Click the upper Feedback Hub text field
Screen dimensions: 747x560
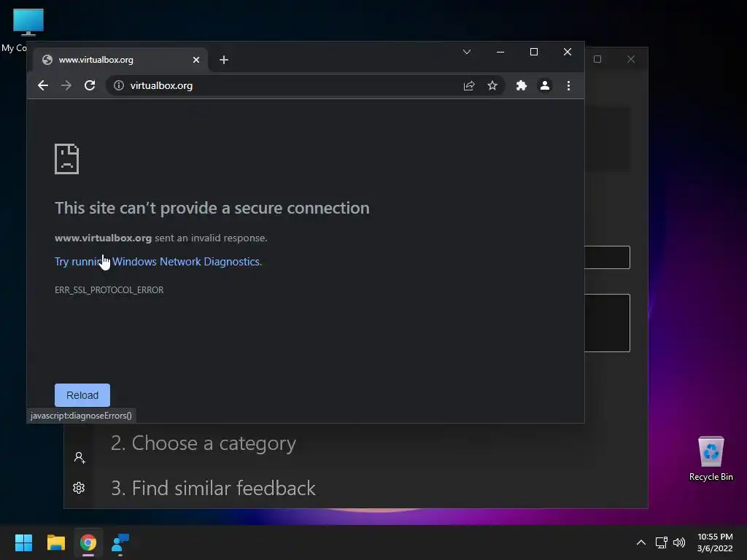pyautogui.click(x=608, y=257)
